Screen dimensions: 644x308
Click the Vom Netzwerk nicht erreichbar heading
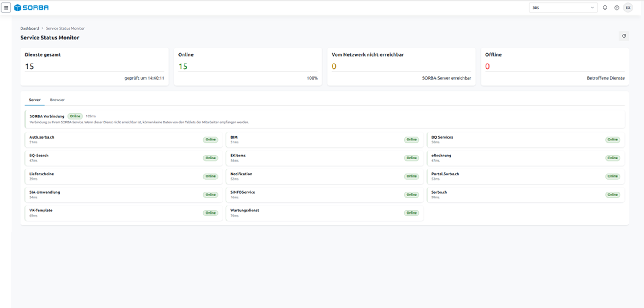(368, 55)
